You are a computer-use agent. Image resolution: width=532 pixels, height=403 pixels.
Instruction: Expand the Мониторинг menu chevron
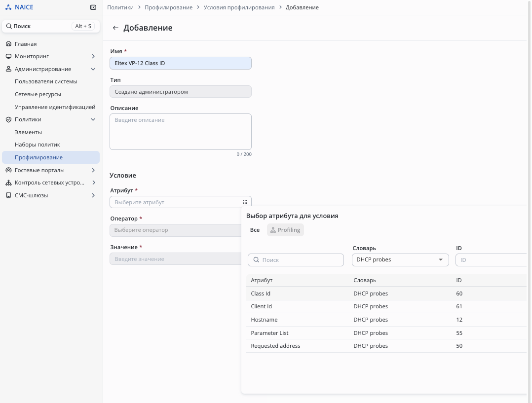[x=93, y=56]
